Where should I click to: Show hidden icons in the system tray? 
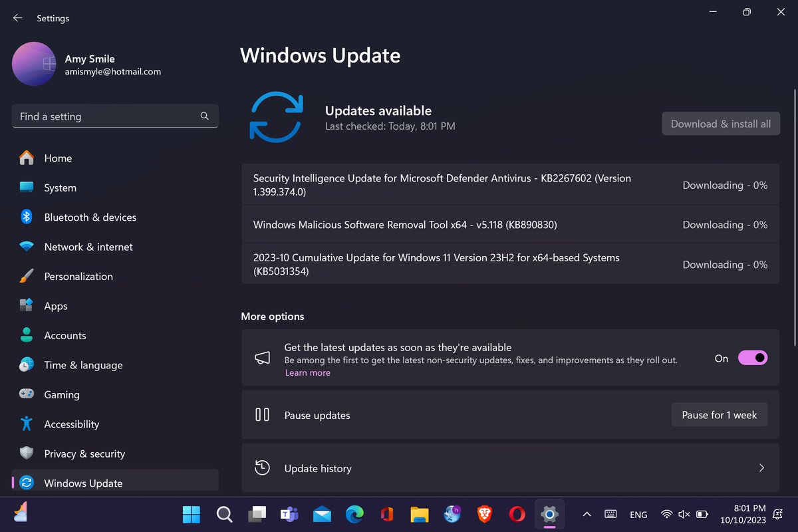[587, 514]
